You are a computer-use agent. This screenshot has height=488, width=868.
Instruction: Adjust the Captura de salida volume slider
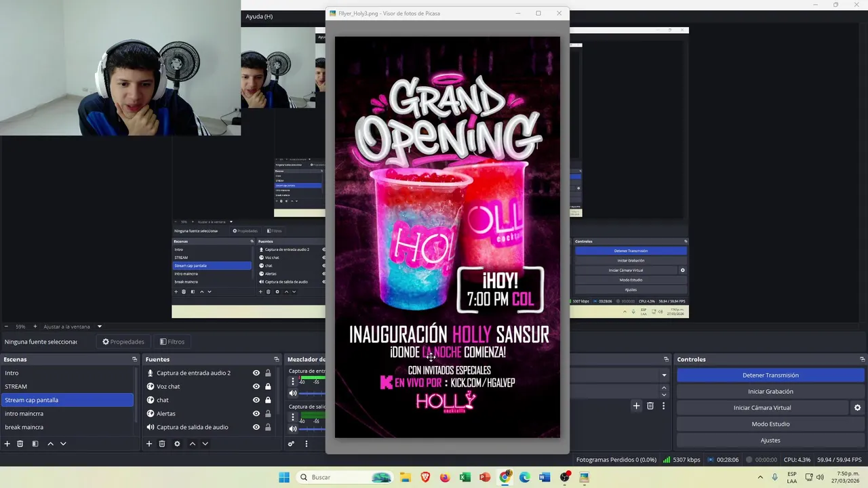pos(313,428)
